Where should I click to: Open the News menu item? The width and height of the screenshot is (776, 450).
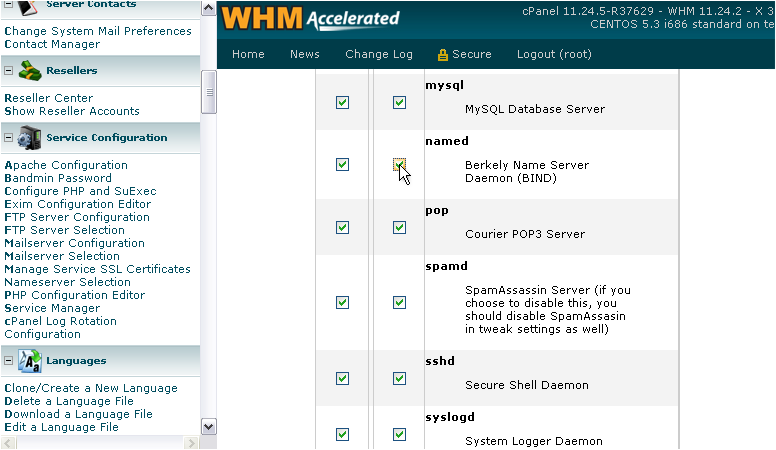click(x=305, y=54)
